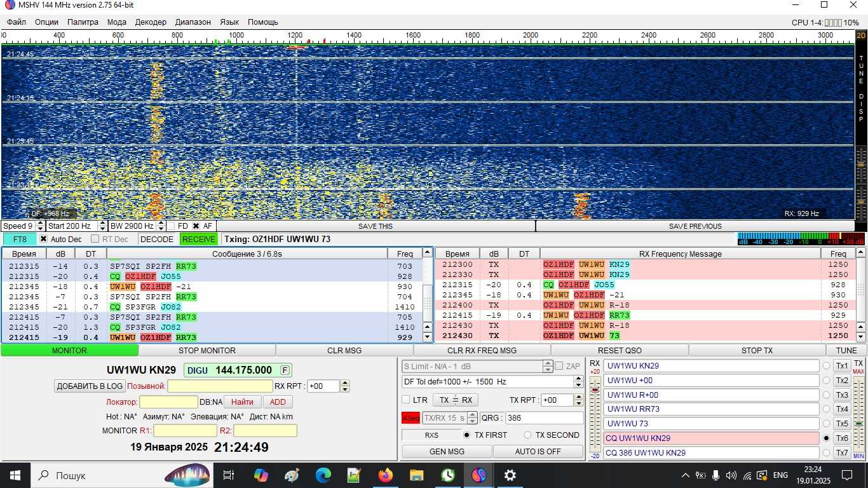
Task: Click the F indicator beside 144.175.000
Action: pyautogui.click(x=285, y=370)
